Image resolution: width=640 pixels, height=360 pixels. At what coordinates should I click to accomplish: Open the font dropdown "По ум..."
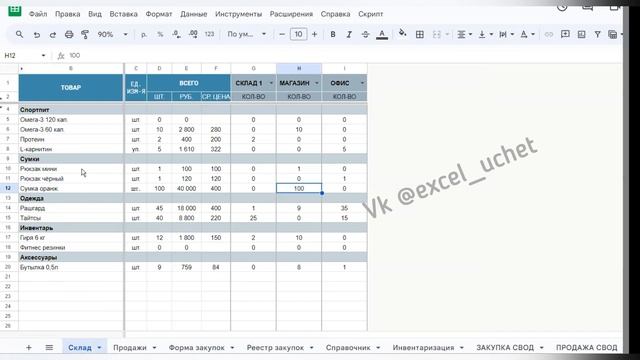pyautogui.click(x=247, y=34)
